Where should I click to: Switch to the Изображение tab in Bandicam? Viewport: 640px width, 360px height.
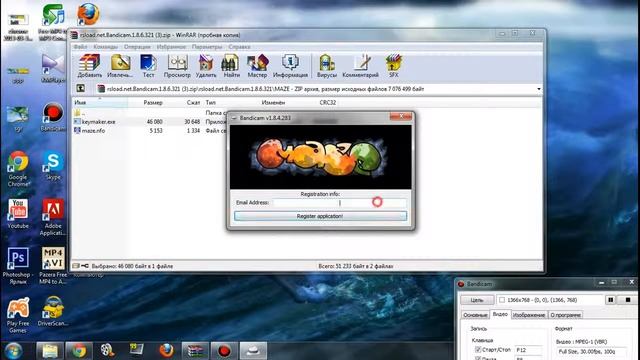click(x=529, y=315)
